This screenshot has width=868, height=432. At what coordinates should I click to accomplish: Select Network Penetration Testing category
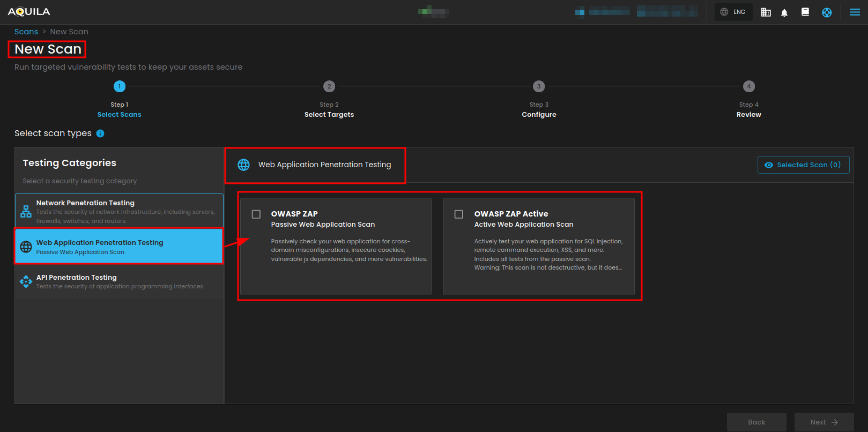tap(119, 211)
